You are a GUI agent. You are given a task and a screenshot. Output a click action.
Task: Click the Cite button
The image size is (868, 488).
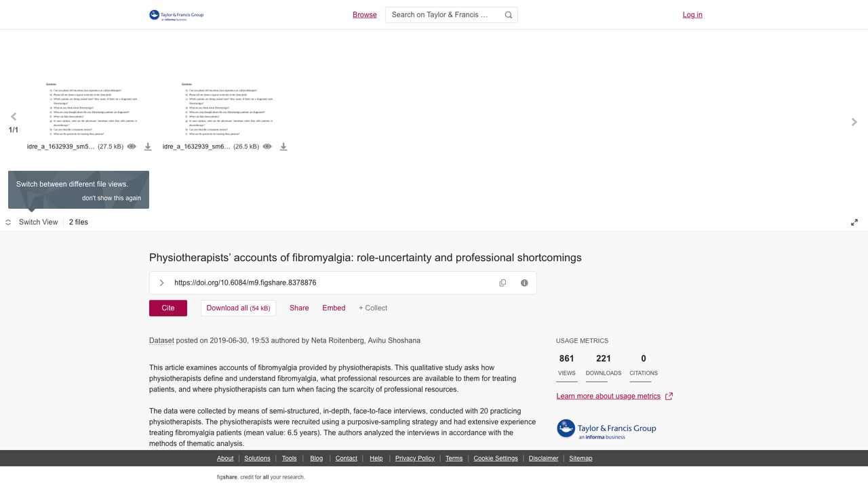click(168, 308)
